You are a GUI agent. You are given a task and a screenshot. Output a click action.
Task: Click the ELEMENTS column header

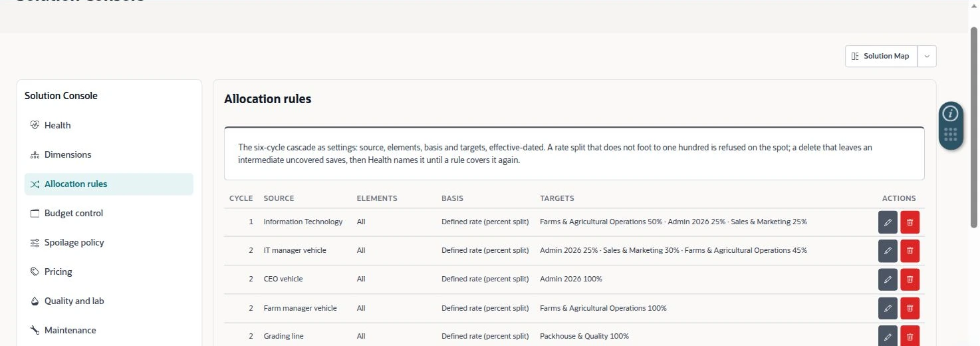coord(377,198)
